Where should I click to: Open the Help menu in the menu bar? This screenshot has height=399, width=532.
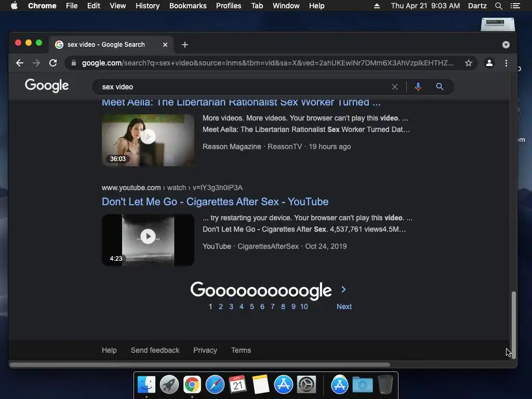316,6
